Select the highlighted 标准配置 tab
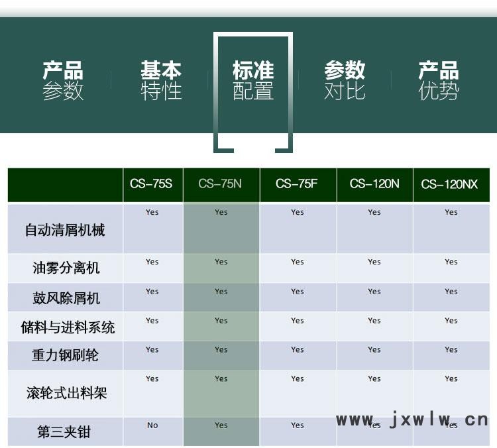Viewport: 497px width, 448px height. [253, 80]
